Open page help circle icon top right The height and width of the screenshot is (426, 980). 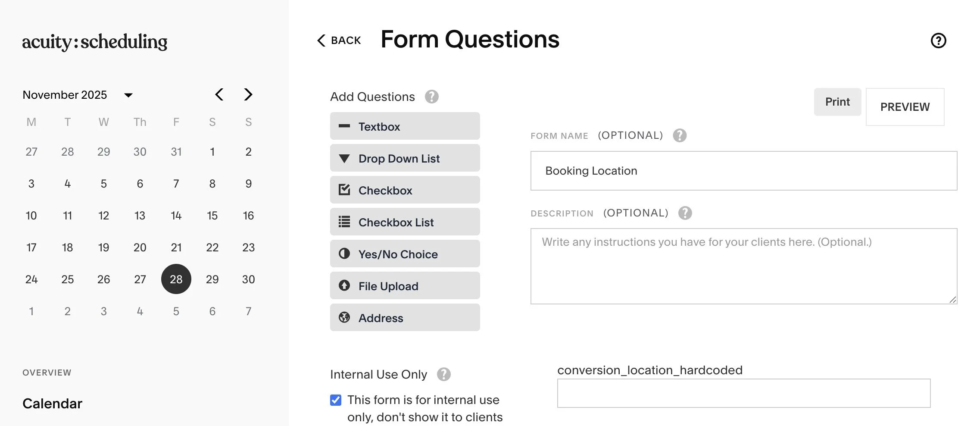pos(938,41)
